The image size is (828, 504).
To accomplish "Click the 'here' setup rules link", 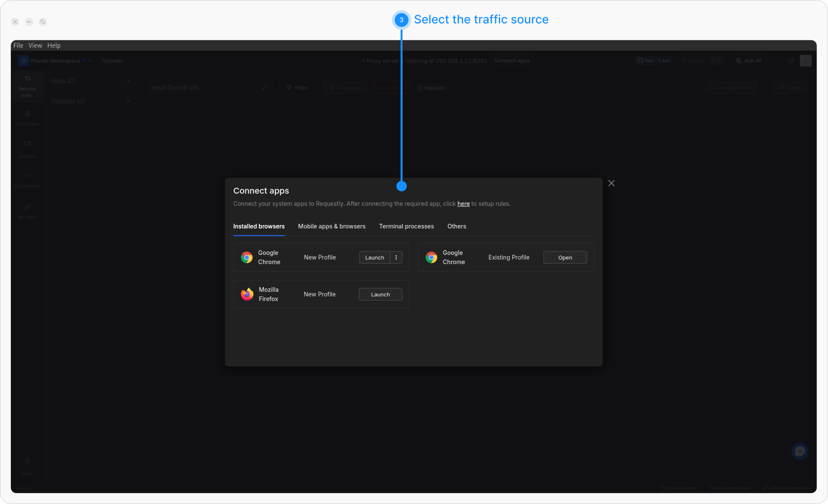I will pos(463,204).
